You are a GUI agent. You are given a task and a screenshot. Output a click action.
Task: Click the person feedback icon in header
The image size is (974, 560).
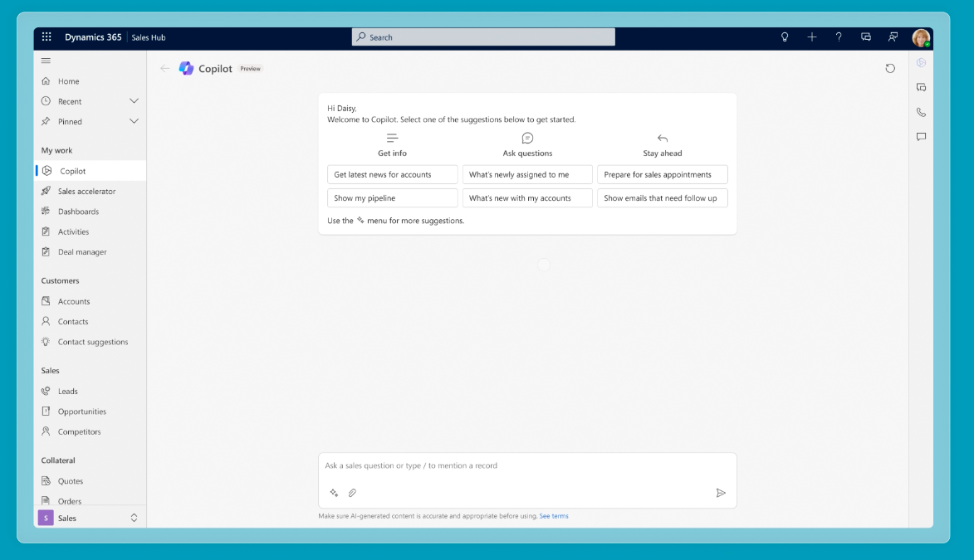pos(893,37)
